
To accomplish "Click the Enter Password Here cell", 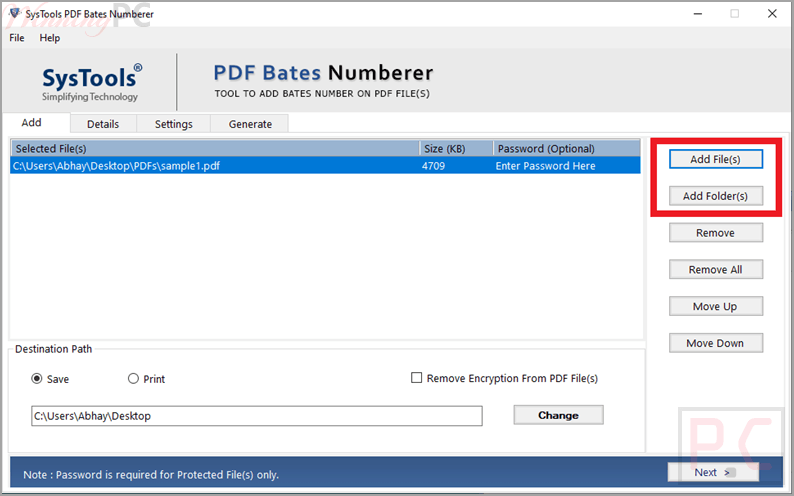I will (x=567, y=166).
